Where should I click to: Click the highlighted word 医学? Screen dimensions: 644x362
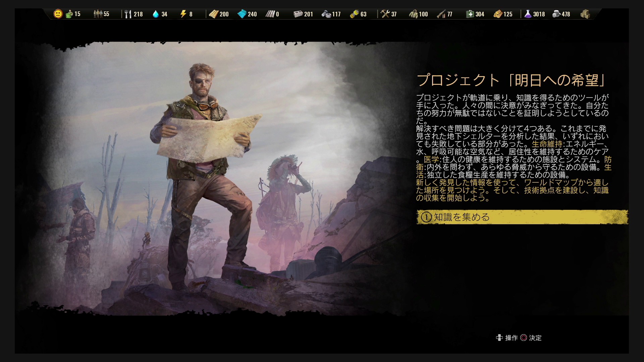pyautogui.click(x=431, y=160)
